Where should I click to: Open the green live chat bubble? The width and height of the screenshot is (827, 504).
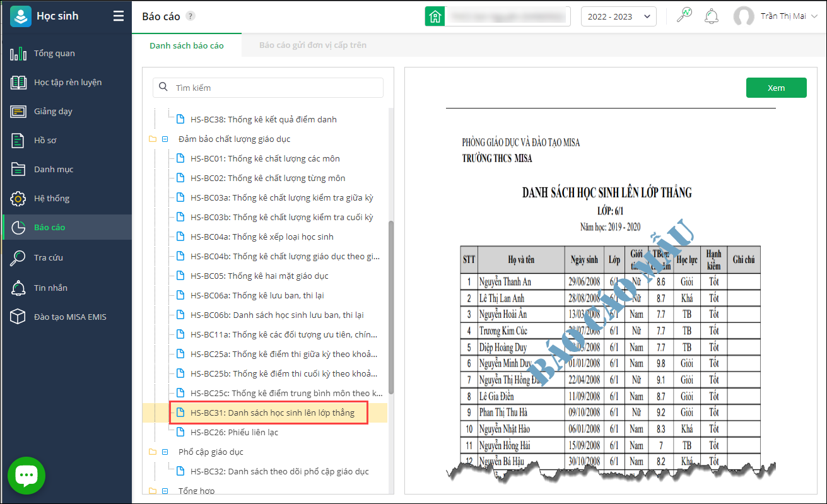tap(26, 476)
